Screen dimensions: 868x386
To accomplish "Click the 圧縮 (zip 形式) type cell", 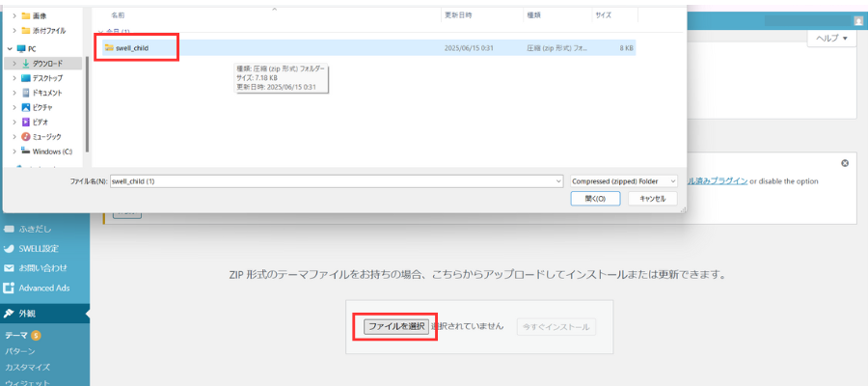I will [x=557, y=48].
